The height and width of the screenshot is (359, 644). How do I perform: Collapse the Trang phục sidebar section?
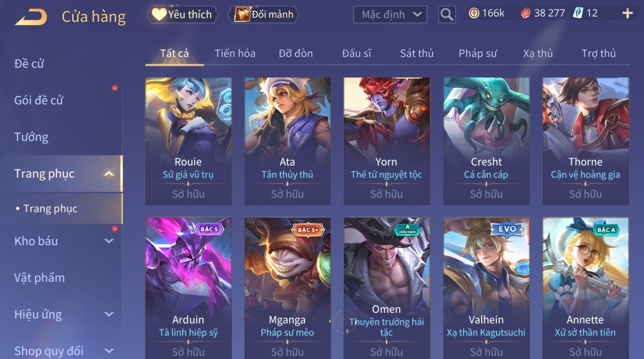[109, 173]
